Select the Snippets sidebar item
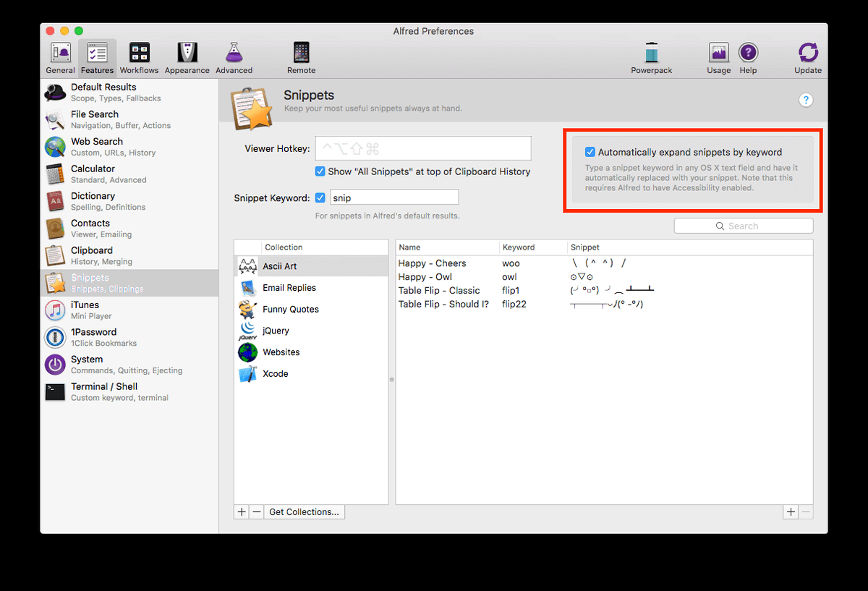 pos(129,283)
